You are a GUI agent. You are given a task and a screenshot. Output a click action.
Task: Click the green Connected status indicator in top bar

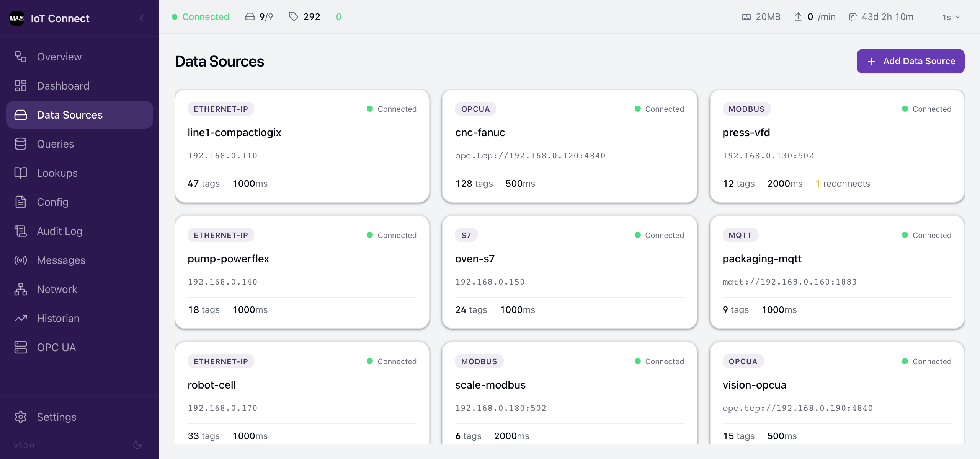(x=200, y=17)
